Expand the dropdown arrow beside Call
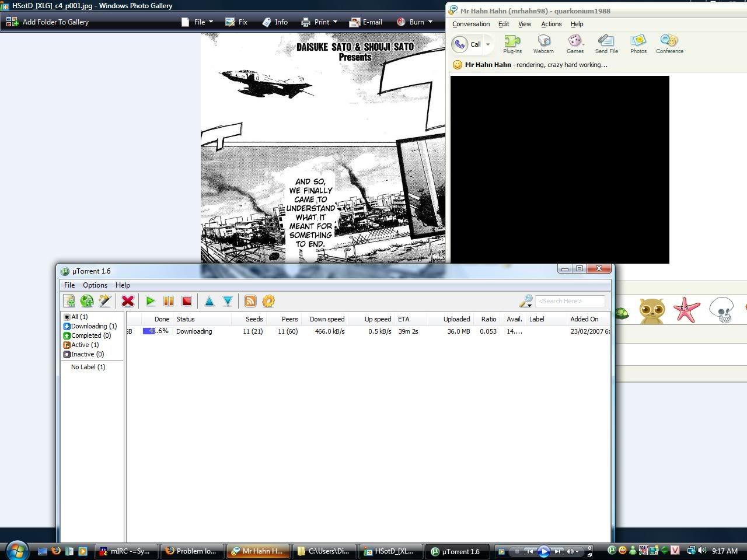The image size is (747, 560). tap(488, 44)
